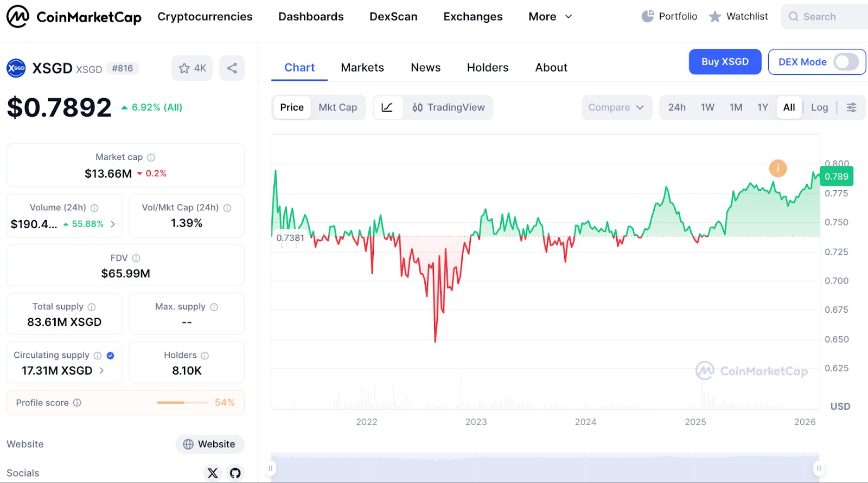Show Max. supply info icon
This screenshot has width=868, height=483.
coord(214,307)
